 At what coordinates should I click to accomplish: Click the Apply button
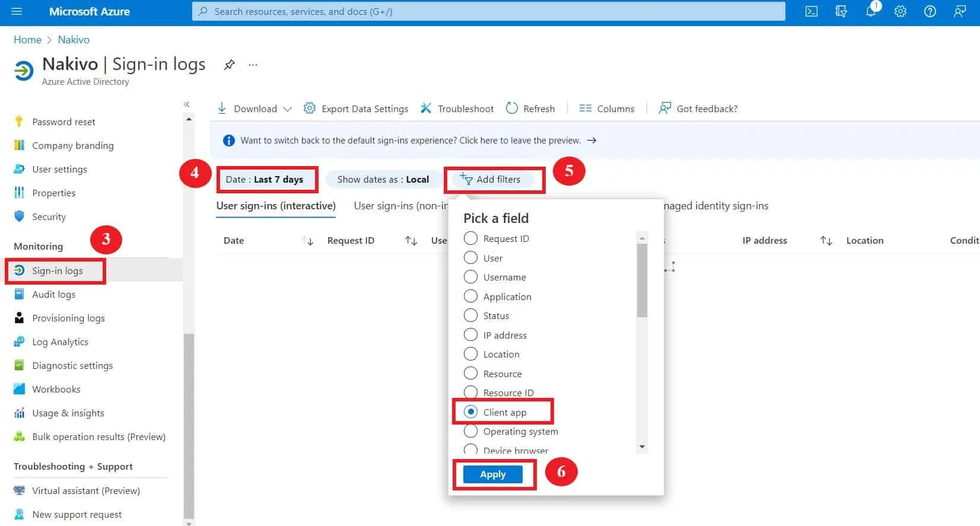coord(492,474)
